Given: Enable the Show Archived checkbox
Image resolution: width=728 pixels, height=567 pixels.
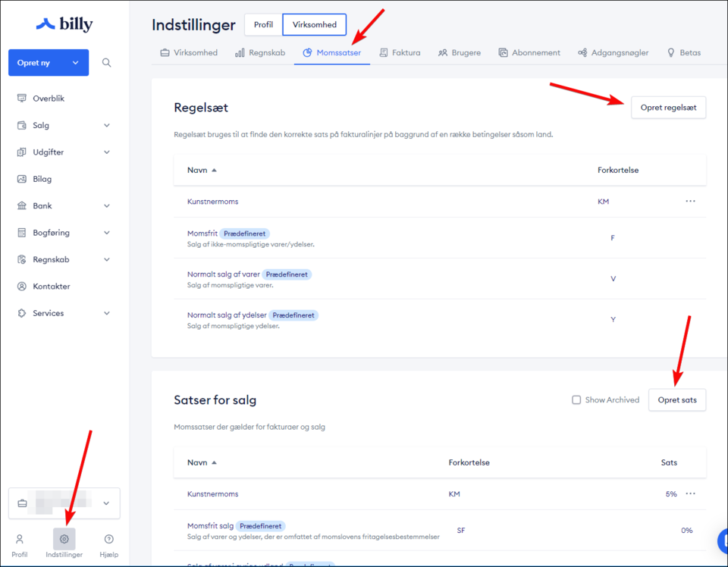Looking at the screenshot, I should pos(576,400).
